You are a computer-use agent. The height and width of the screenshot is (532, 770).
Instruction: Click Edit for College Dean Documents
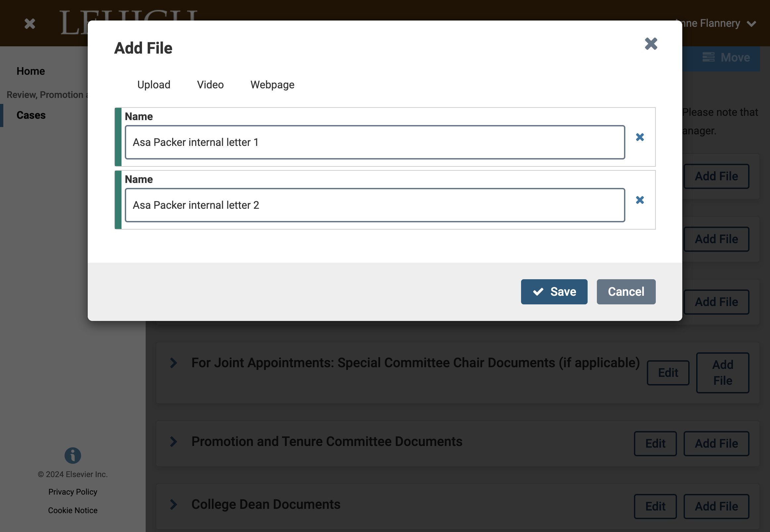[655, 506]
